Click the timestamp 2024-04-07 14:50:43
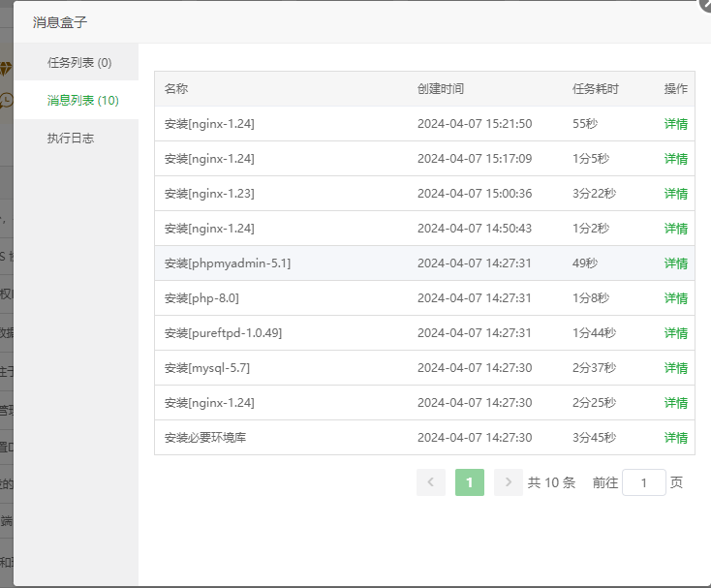711x588 pixels. [x=475, y=229]
